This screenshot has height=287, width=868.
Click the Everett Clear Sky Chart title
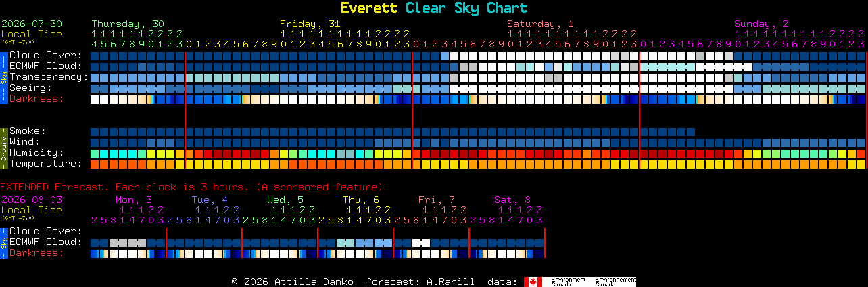(433, 8)
